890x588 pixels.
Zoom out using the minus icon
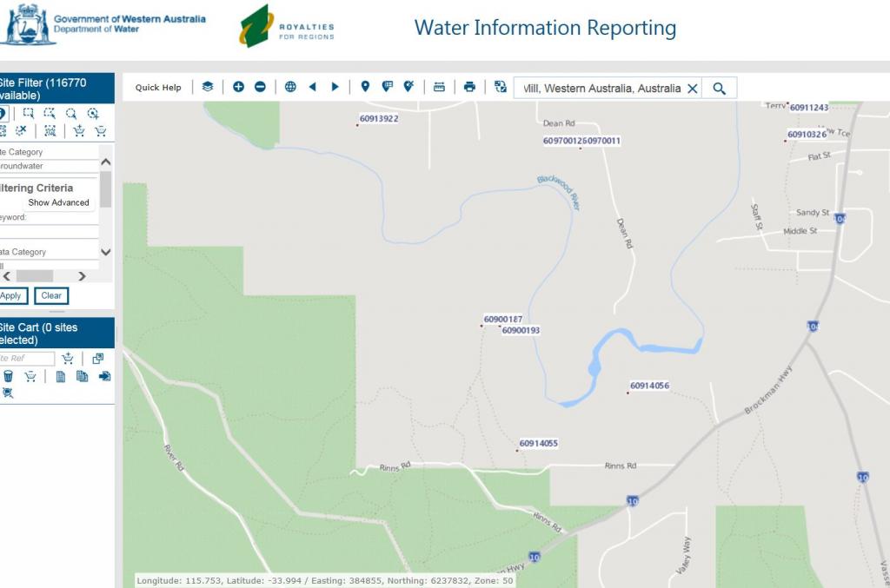[260, 87]
